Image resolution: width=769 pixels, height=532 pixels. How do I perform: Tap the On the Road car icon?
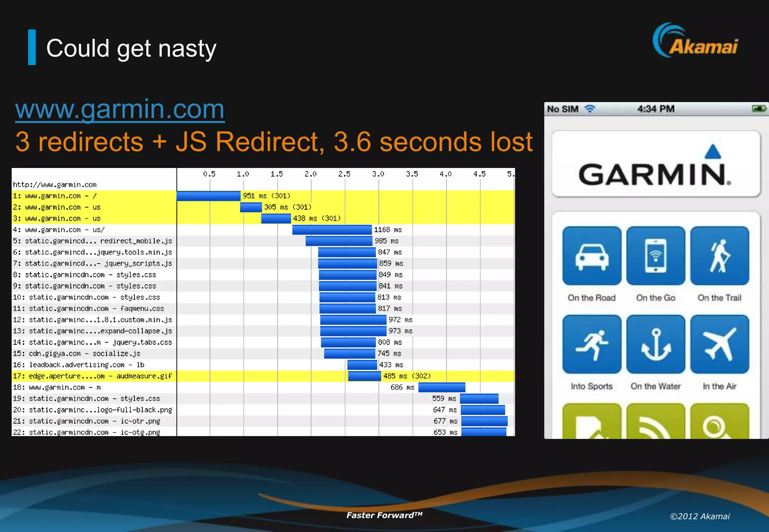click(592, 256)
